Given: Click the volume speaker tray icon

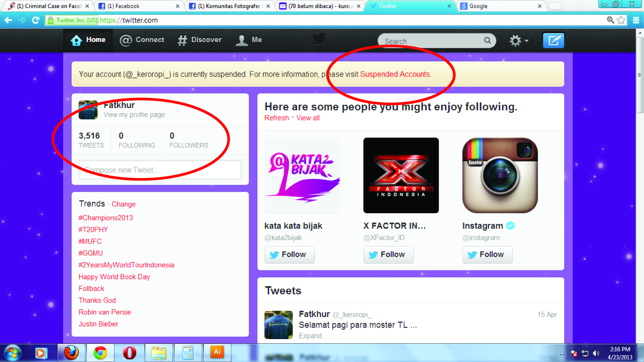Looking at the screenshot, I should (x=596, y=353).
